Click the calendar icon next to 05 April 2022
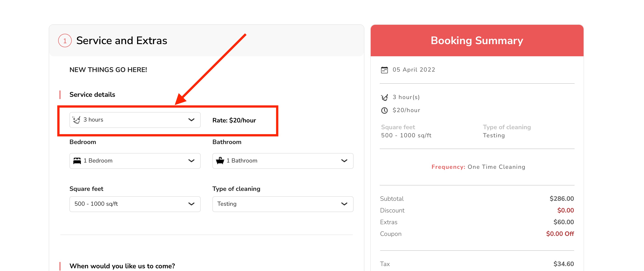644x271 pixels. click(384, 70)
